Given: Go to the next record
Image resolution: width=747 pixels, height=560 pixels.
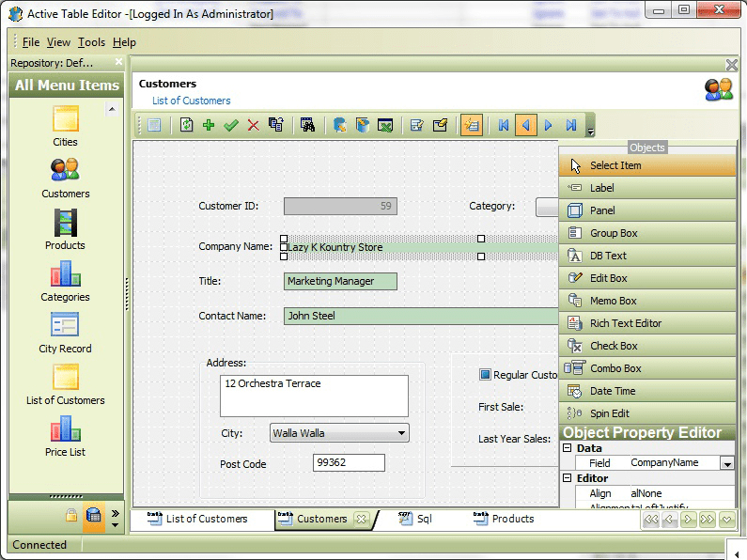Looking at the screenshot, I should click(x=549, y=125).
